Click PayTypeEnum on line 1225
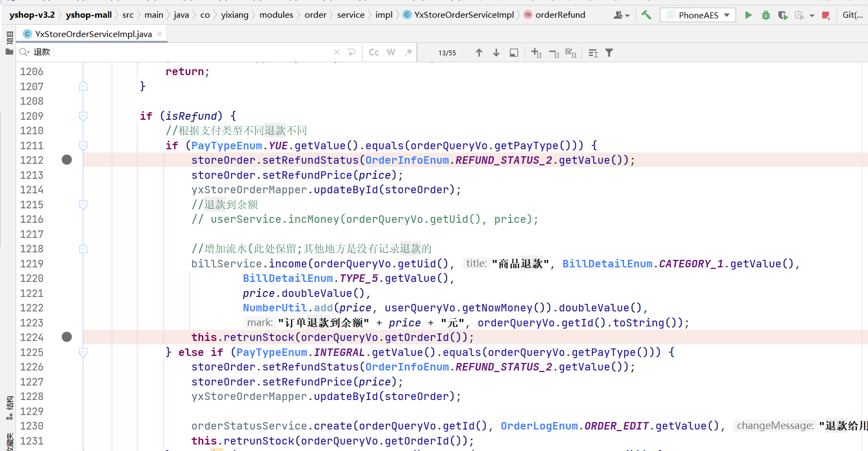 pyautogui.click(x=272, y=352)
